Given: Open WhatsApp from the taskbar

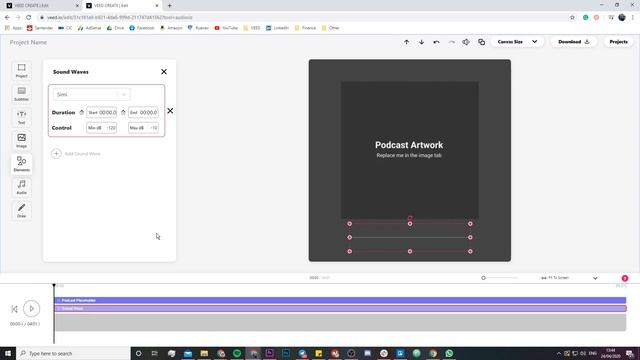Looking at the screenshot, I should (x=449, y=353).
